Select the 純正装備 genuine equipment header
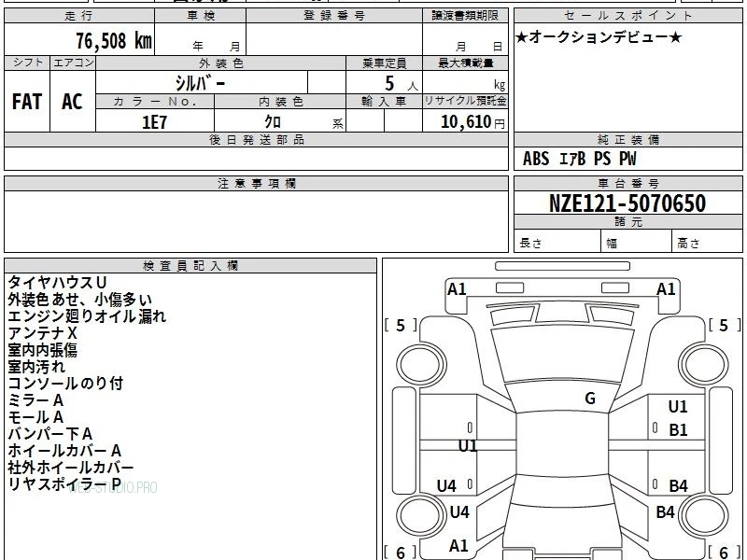The image size is (747, 560). point(627,140)
